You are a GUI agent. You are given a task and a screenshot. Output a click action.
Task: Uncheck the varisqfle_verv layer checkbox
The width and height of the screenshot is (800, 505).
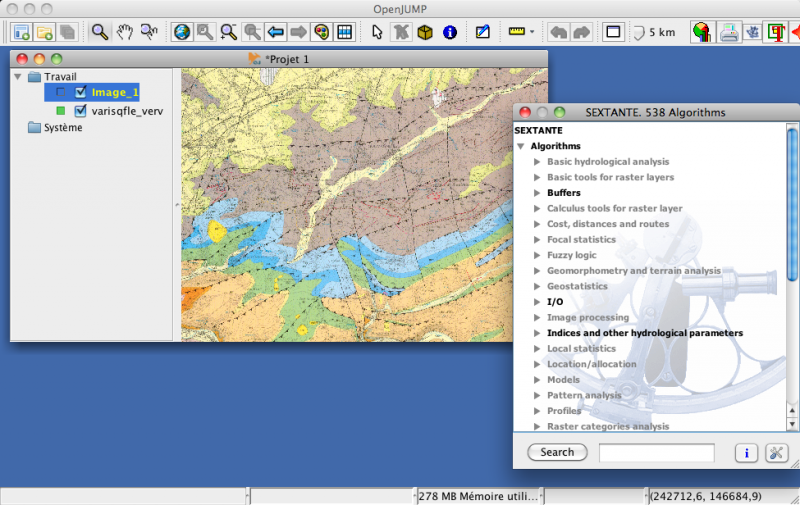(81, 111)
